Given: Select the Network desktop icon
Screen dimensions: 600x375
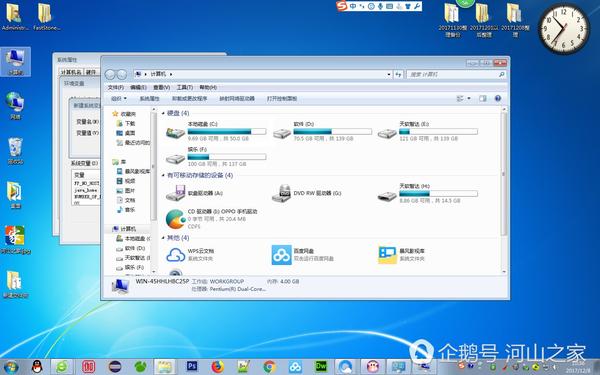Looking at the screenshot, I should (15, 106).
